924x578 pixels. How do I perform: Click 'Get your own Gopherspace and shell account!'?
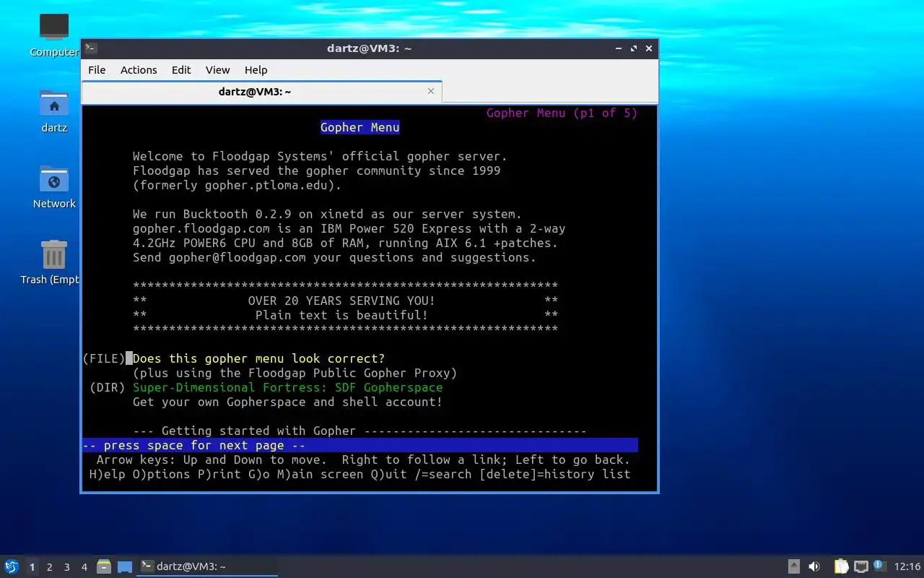287,402
